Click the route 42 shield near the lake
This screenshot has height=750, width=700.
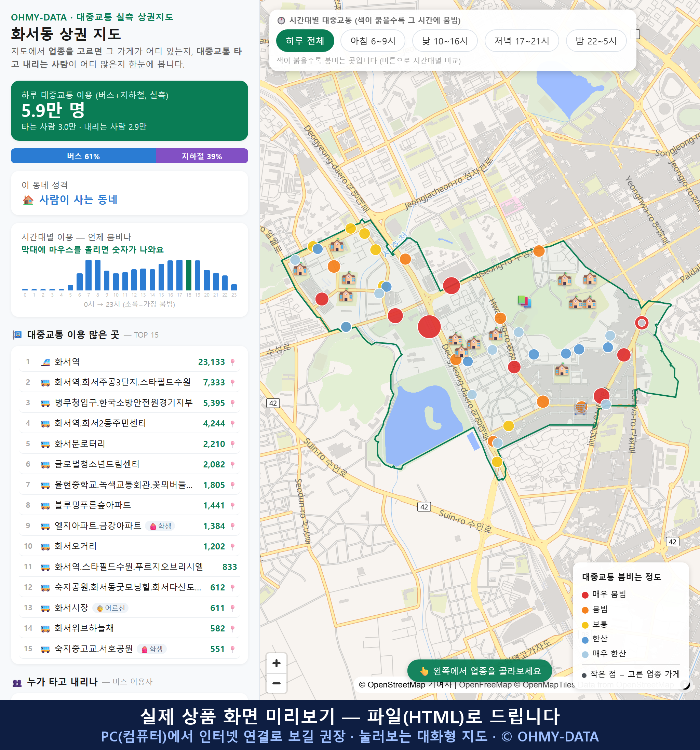(273, 403)
